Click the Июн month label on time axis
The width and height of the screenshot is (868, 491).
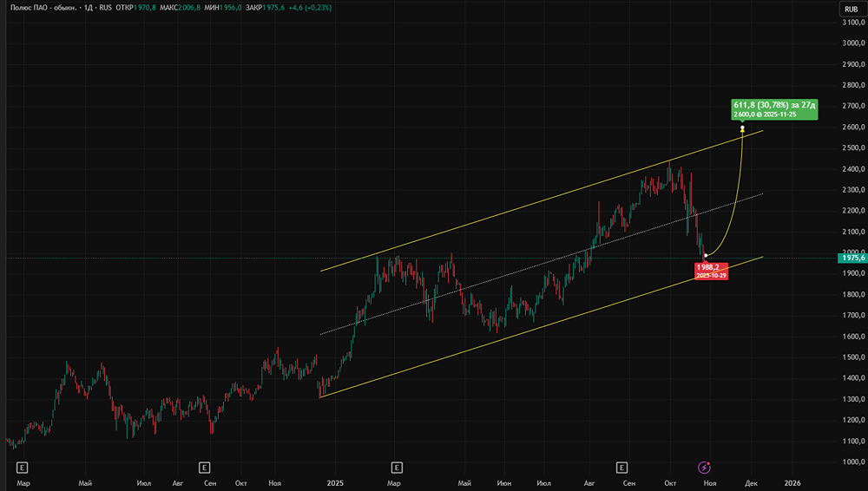click(503, 483)
